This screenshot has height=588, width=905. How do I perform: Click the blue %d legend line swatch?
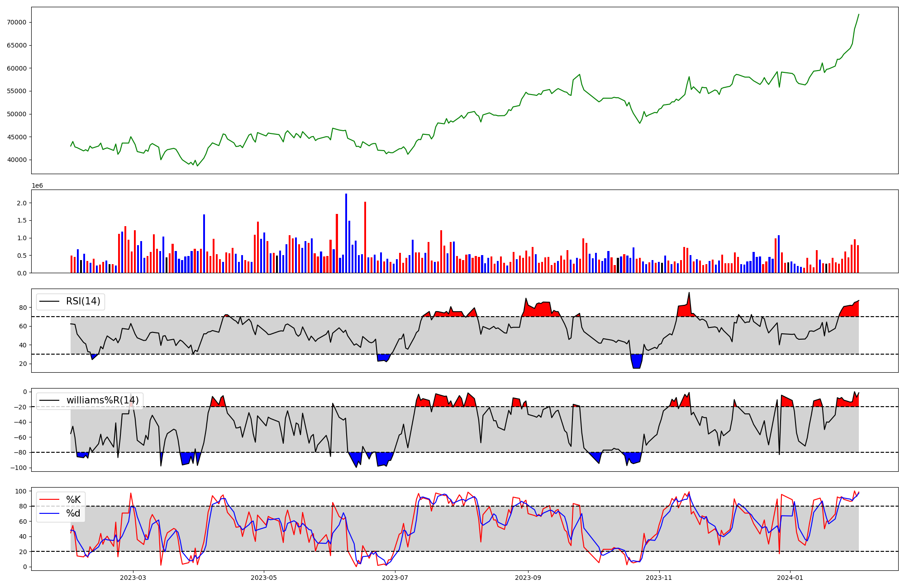click(50, 513)
